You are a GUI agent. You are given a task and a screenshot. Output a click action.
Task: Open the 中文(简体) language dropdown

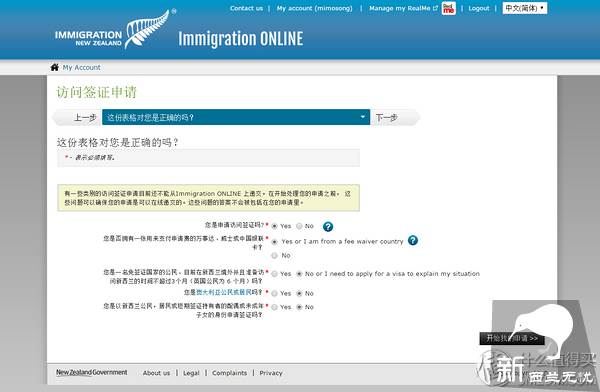[x=525, y=8]
